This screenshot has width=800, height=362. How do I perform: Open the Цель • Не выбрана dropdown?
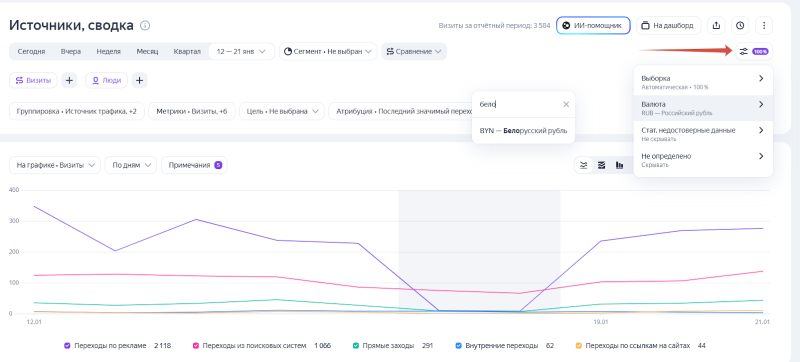282,111
